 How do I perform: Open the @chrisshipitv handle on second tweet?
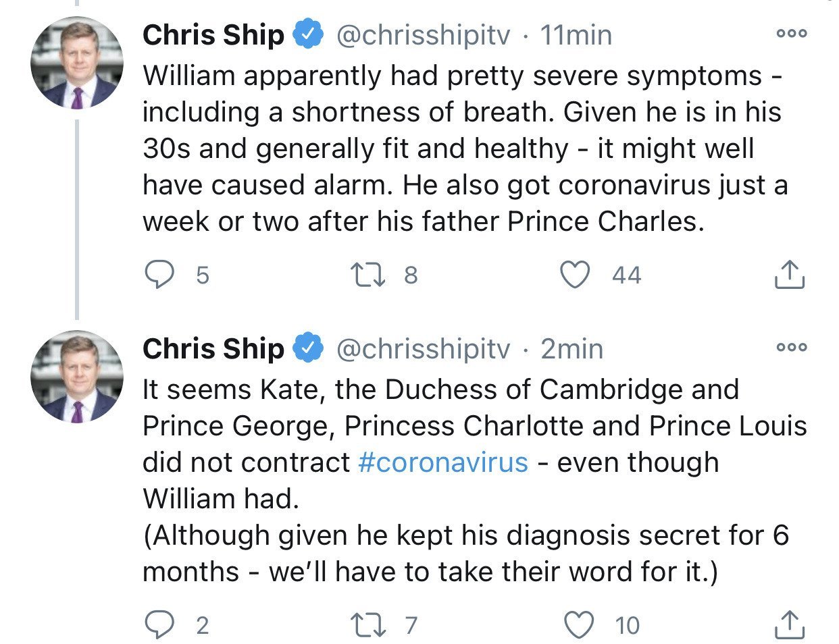423,349
